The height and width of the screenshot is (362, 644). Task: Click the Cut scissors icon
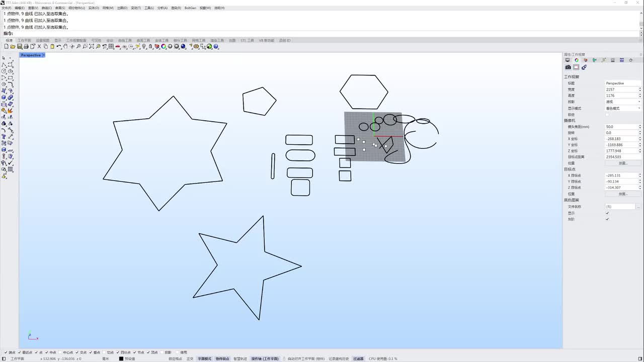click(39, 46)
